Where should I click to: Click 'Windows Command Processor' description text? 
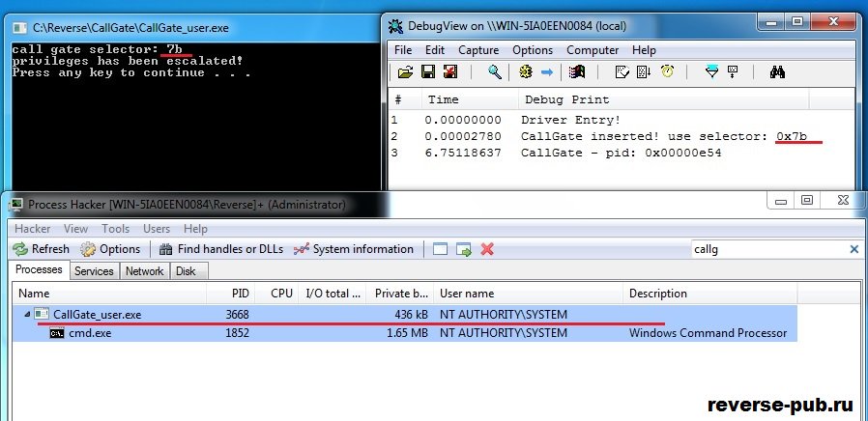(708, 333)
